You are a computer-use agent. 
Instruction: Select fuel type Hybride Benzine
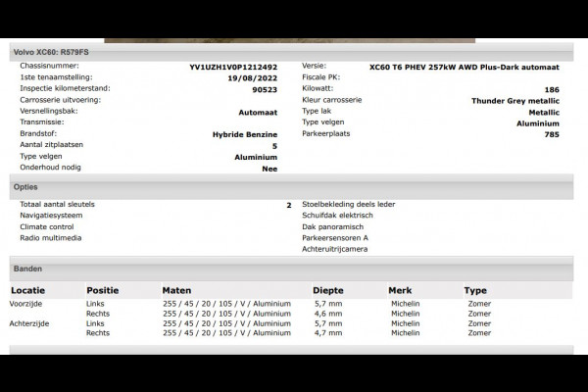click(245, 134)
